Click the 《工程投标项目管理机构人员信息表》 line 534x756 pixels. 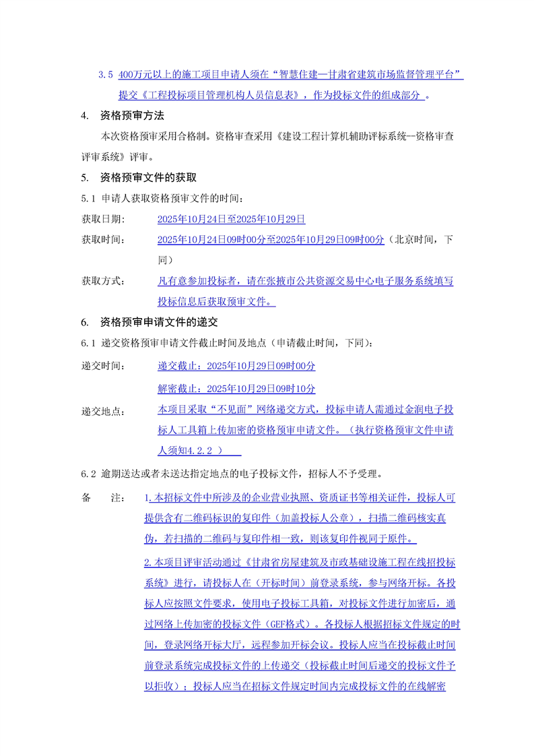[x=269, y=96]
